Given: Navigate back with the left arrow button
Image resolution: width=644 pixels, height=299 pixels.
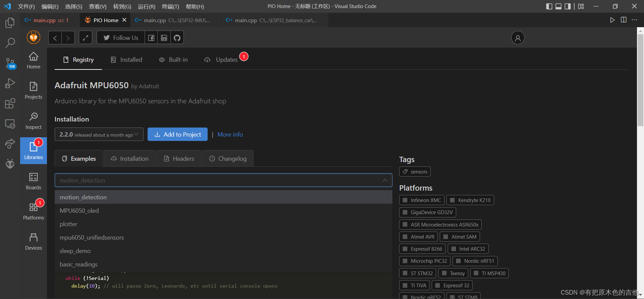Looking at the screenshot, I should pyautogui.click(x=55, y=38).
